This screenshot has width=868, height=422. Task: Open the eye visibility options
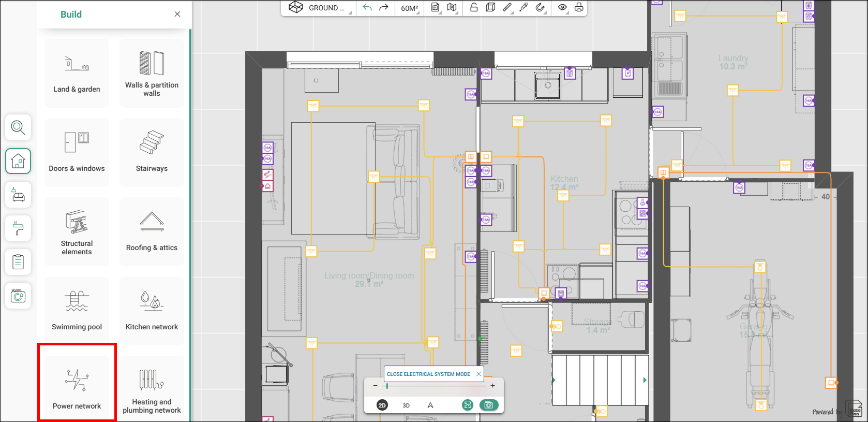(562, 8)
